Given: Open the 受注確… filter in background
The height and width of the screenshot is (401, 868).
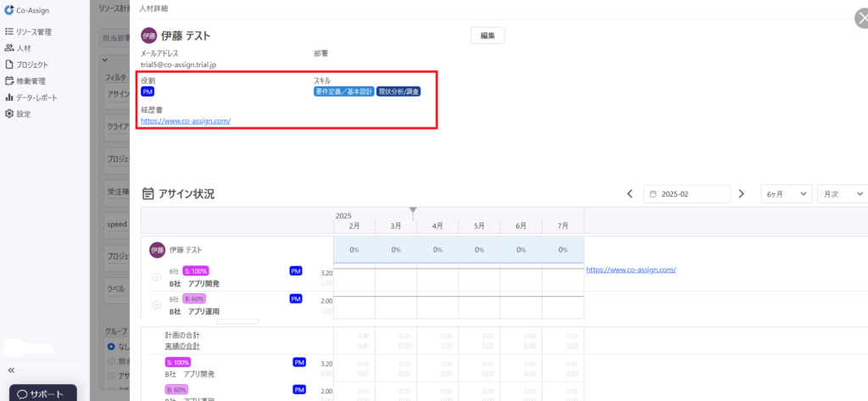Looking at the screenshot, I should click(117, 192).
